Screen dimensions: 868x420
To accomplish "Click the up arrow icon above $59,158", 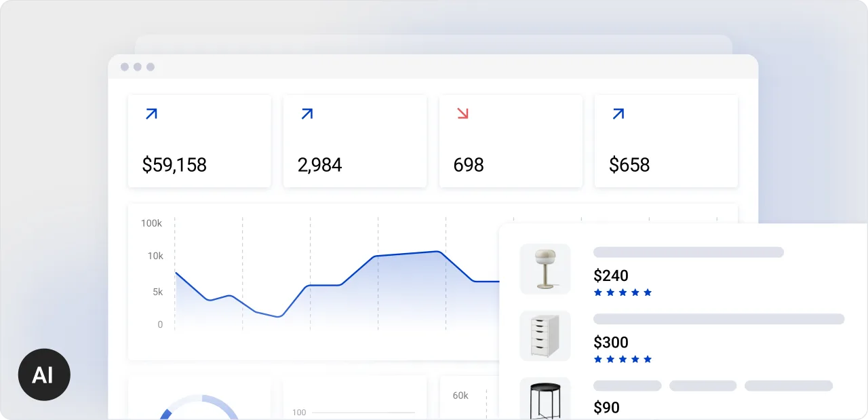I will [x=151, y=114].
